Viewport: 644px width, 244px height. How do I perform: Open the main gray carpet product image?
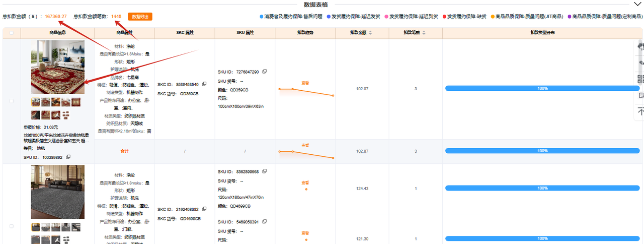pos(58,192)
